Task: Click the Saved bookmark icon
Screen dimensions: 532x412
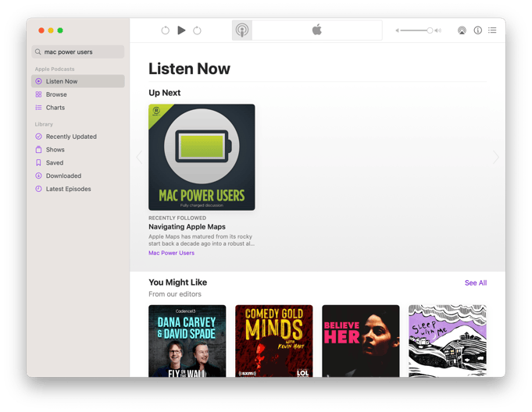Action: click(x=39, y=162)
